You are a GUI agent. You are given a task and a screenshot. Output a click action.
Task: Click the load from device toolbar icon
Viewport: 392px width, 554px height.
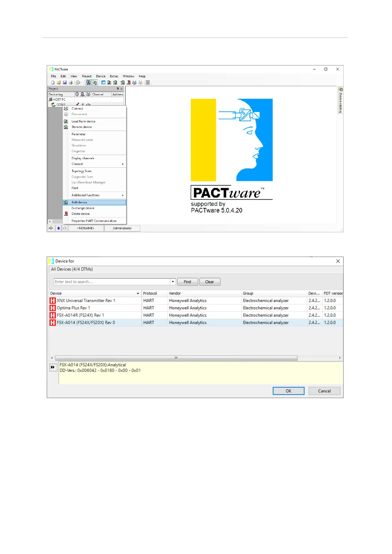109,82
